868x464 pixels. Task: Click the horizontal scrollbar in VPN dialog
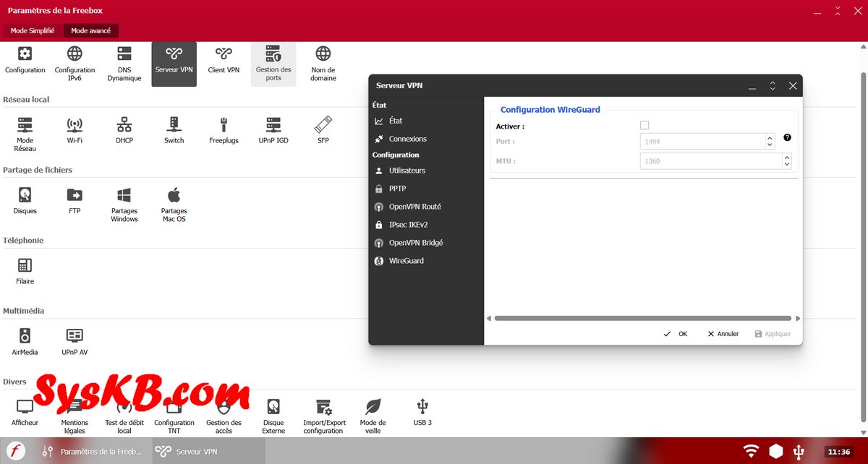[642, 318]
